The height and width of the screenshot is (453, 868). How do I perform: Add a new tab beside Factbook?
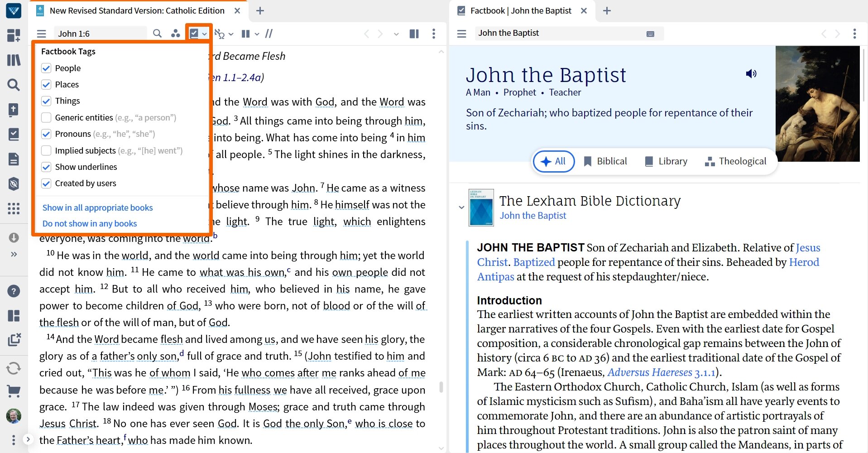(607, 10)
